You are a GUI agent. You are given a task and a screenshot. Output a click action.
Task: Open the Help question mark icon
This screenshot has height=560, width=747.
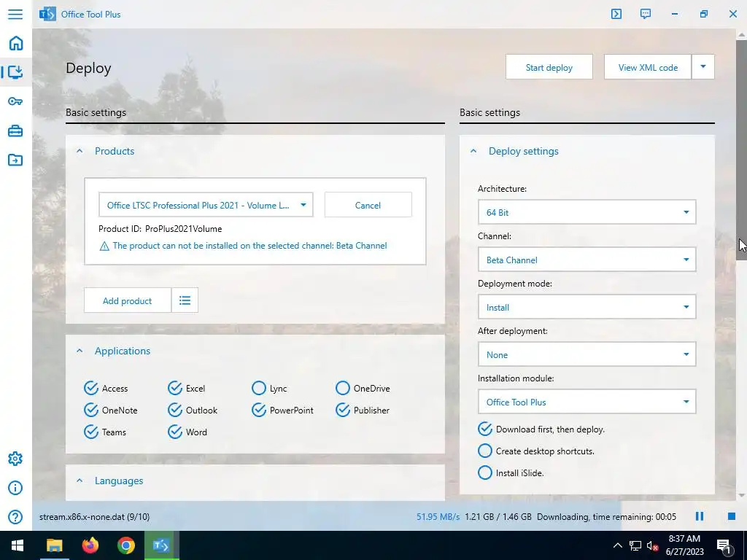[x=15, y=517]
